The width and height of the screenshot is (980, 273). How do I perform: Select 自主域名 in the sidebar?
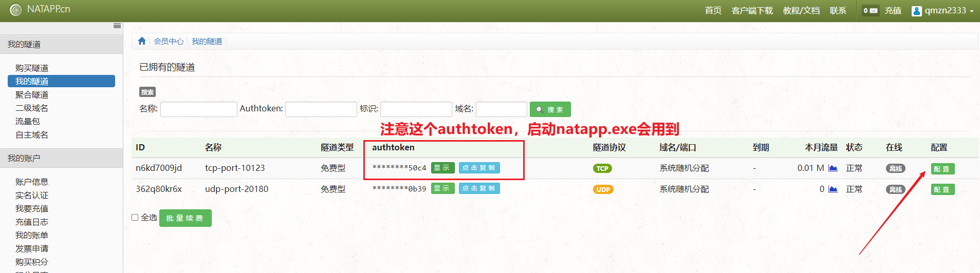point(32,134)
